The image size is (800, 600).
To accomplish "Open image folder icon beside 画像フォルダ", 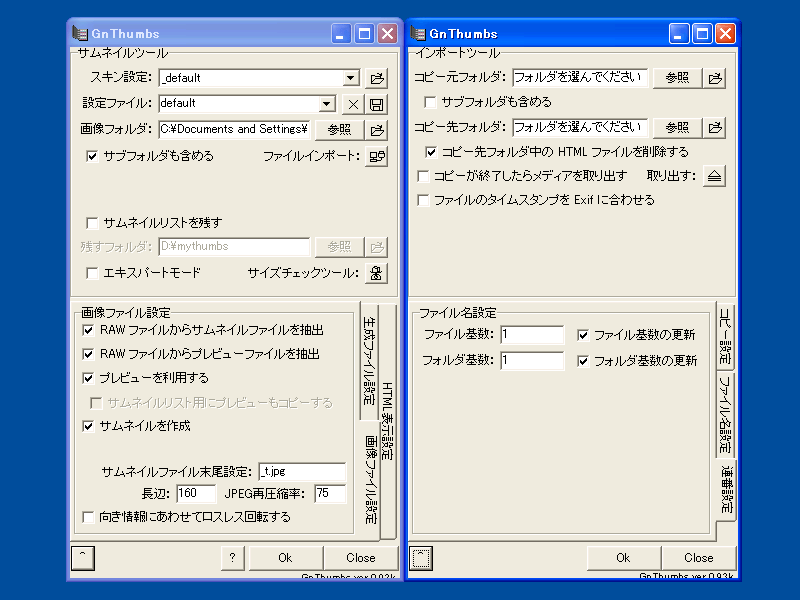I will [377, 130].
